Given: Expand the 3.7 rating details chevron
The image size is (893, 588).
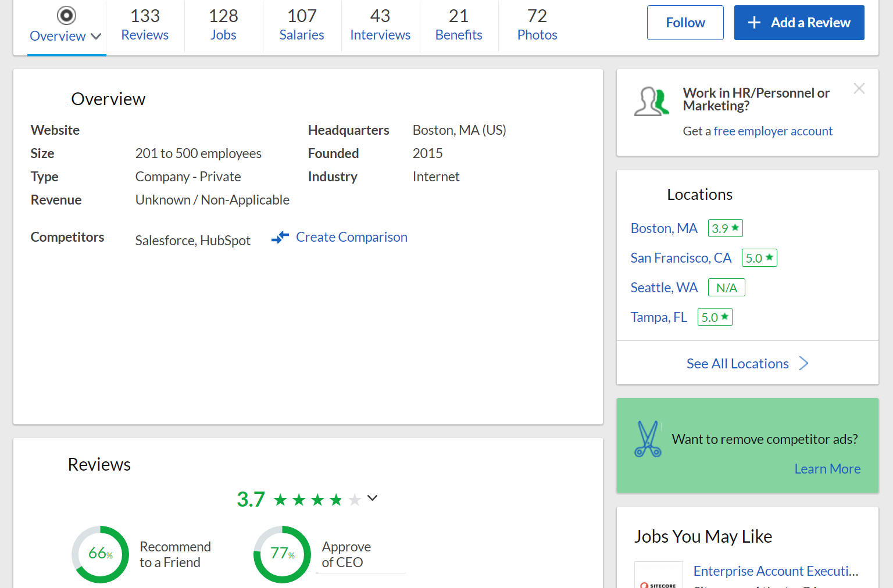Looking at the screenshot, I should click(373, 498).
